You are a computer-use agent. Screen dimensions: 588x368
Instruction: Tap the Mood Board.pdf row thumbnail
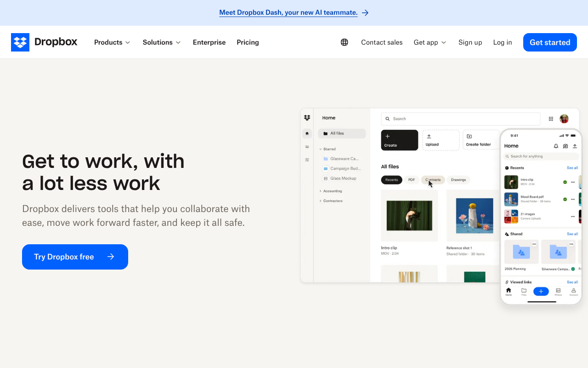511,199
